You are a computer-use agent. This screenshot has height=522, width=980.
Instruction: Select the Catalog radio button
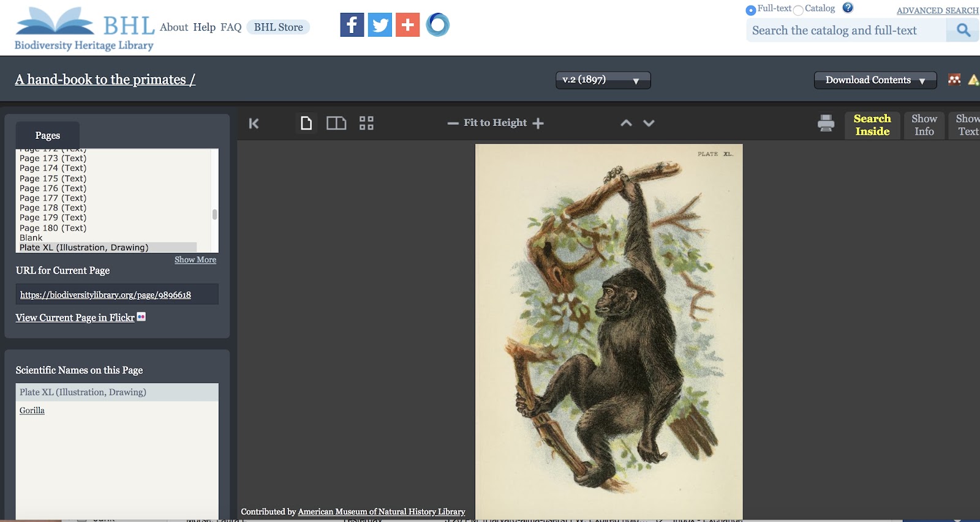pyautogui.click(x=798, y=10)
